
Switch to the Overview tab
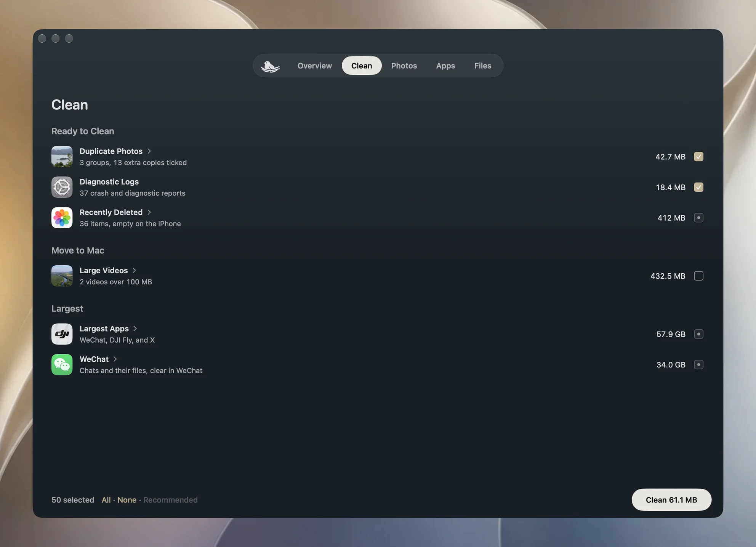tap(315, 66)
